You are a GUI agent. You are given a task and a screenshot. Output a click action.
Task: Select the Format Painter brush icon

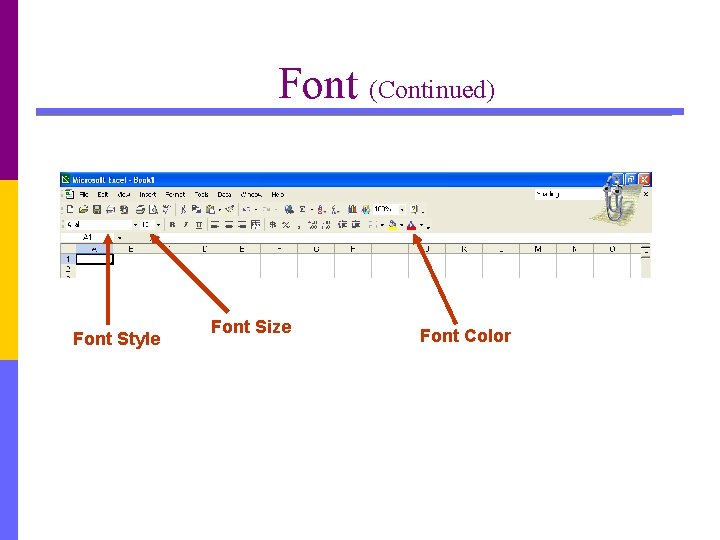230,209
